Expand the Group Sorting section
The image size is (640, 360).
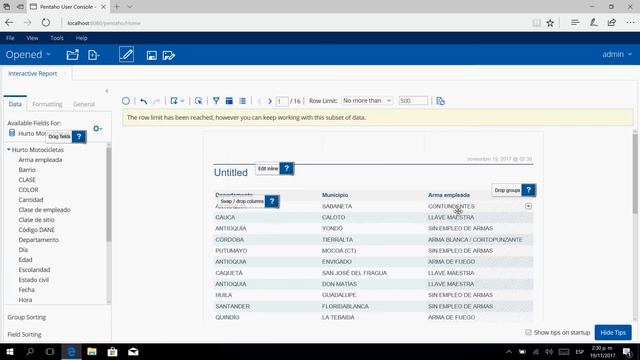pos(27,317)
